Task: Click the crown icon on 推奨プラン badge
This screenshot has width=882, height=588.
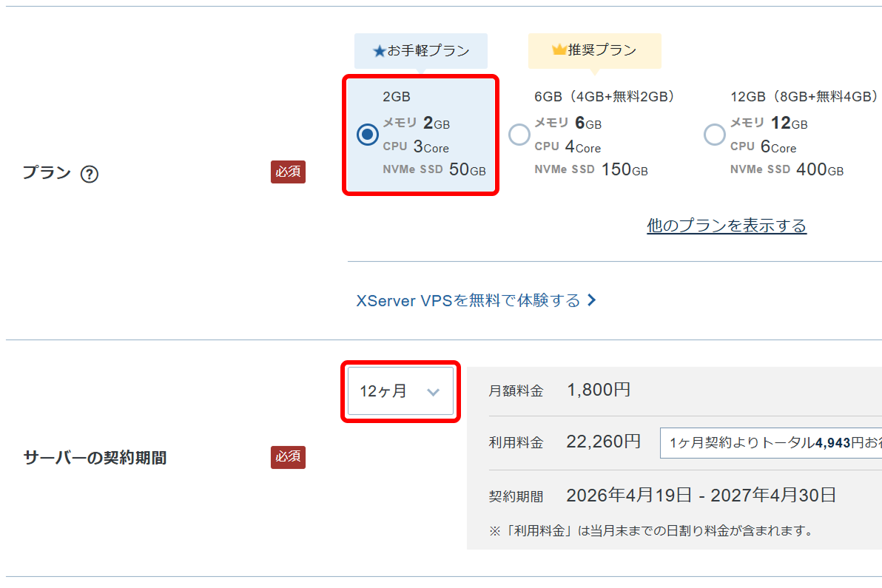Action: coord(559,50)
